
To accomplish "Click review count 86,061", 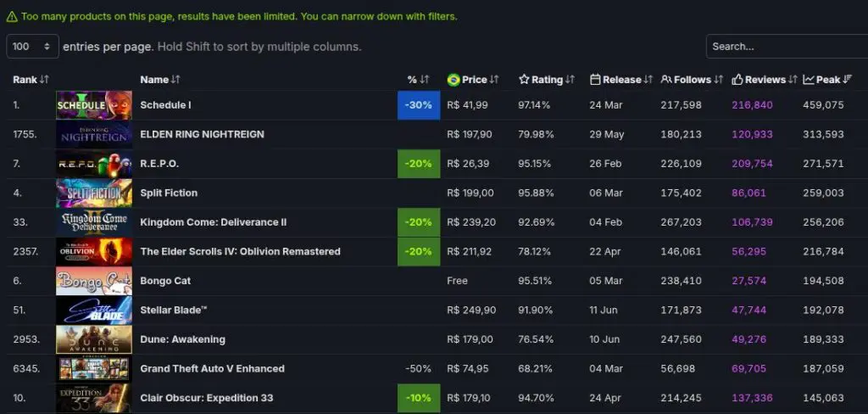I will point(749,193).
